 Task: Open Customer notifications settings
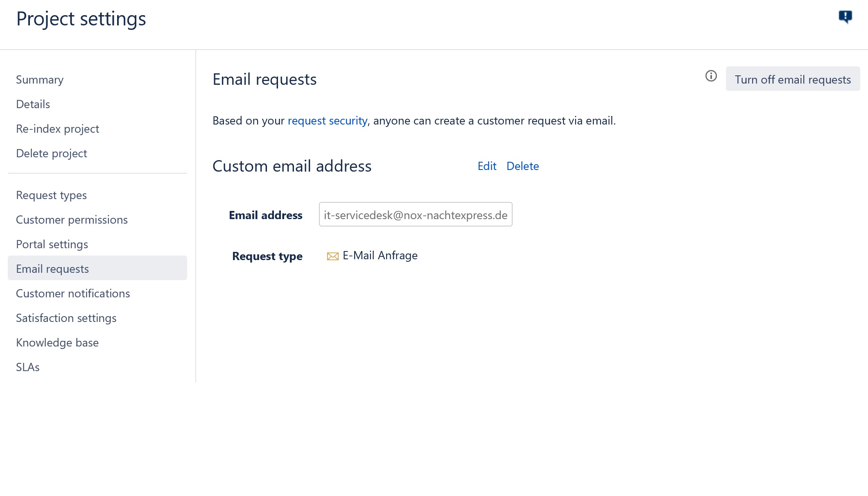pos(73,293)
